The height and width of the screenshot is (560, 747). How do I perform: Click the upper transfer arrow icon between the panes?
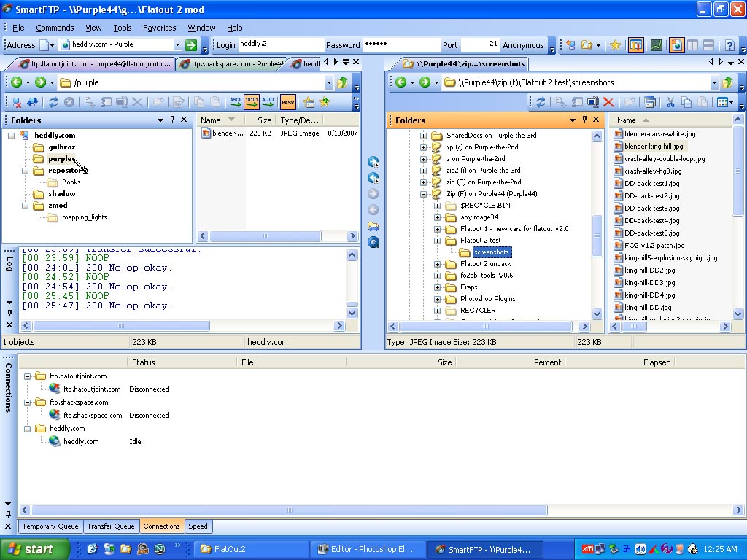(x=373, y=162)
